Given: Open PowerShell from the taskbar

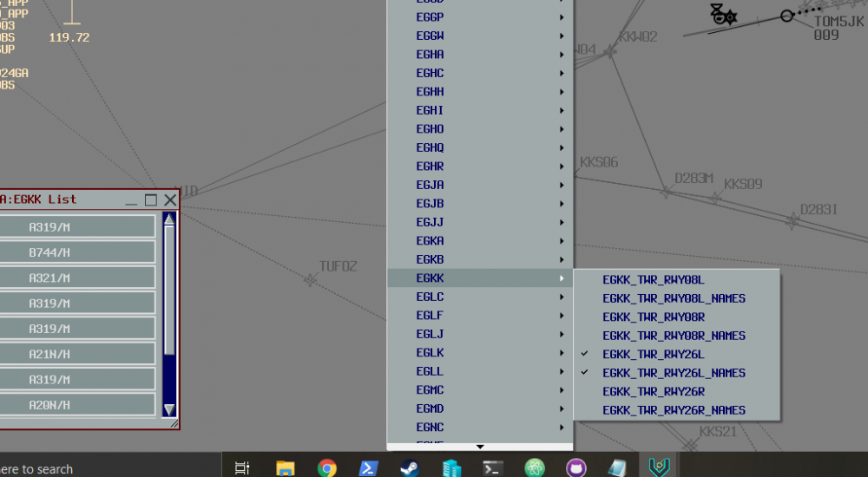Looking at the screenshot, I should pyautogui.click(x=368, y=468).
